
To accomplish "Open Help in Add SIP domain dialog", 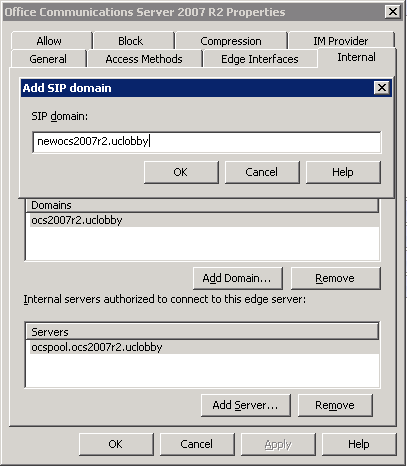I will click(343, 172).
